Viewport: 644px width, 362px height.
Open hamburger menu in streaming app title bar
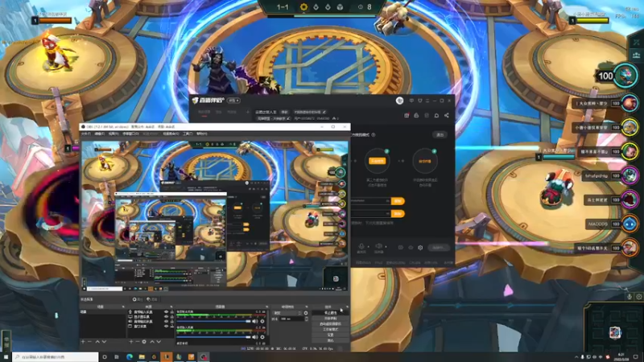(x=427, y=101)
